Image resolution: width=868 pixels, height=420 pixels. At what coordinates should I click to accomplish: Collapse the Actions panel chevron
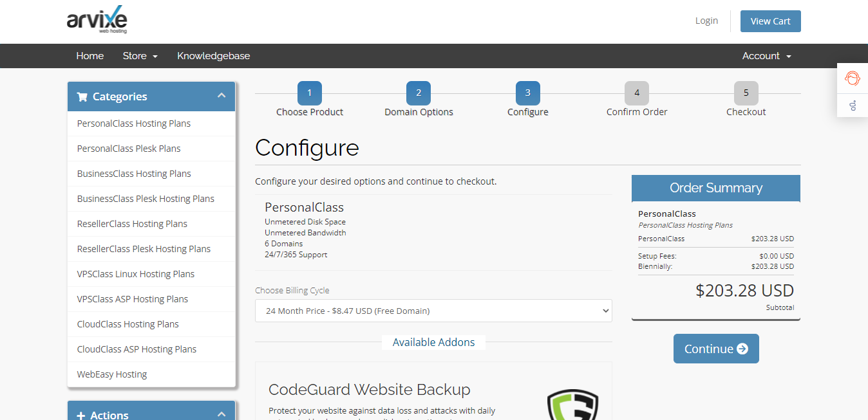(x=222, y=415)
